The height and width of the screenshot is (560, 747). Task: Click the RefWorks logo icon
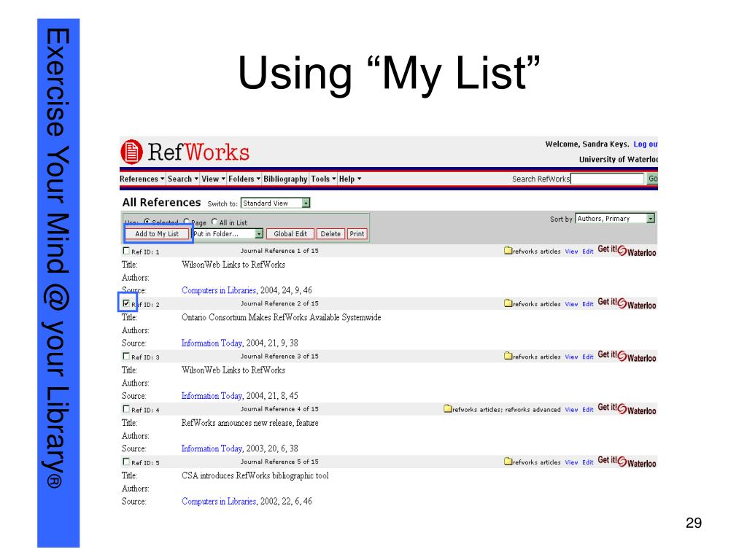click(131, 152)
